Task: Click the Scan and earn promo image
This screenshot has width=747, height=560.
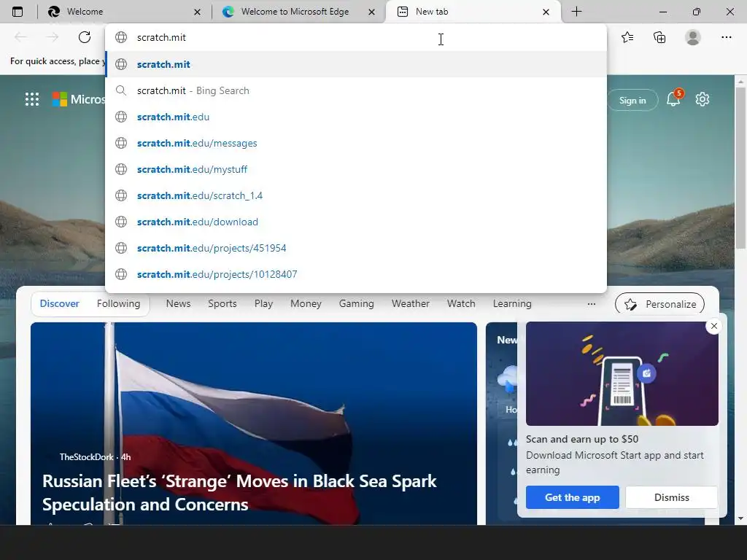Action: coord(622,373)
